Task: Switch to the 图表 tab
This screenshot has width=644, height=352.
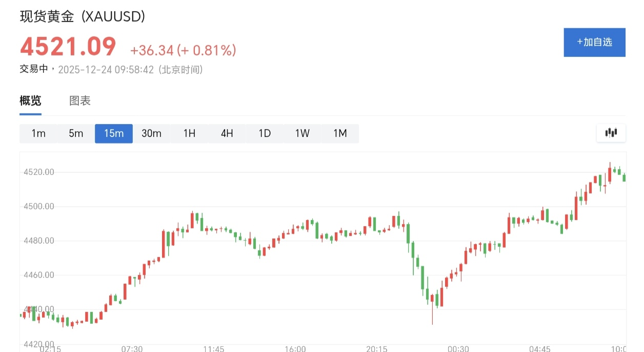Action: point(80,101)
